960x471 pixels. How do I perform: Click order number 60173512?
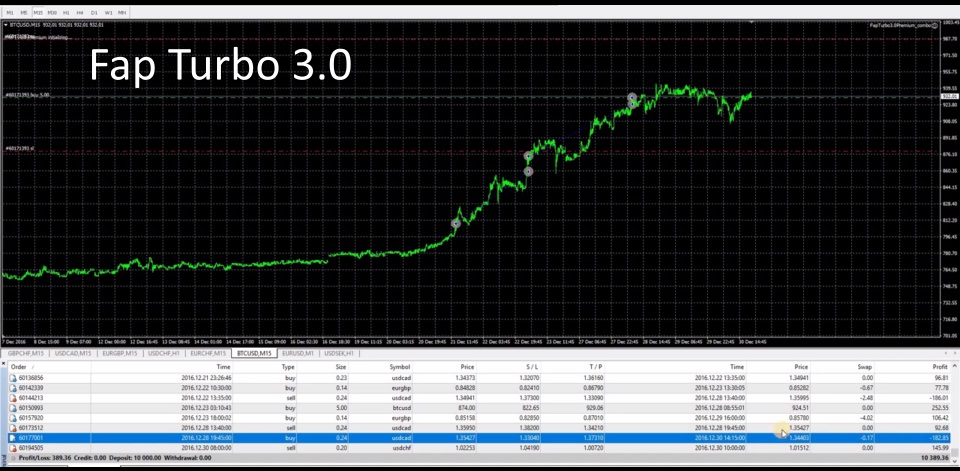(31, 428)
